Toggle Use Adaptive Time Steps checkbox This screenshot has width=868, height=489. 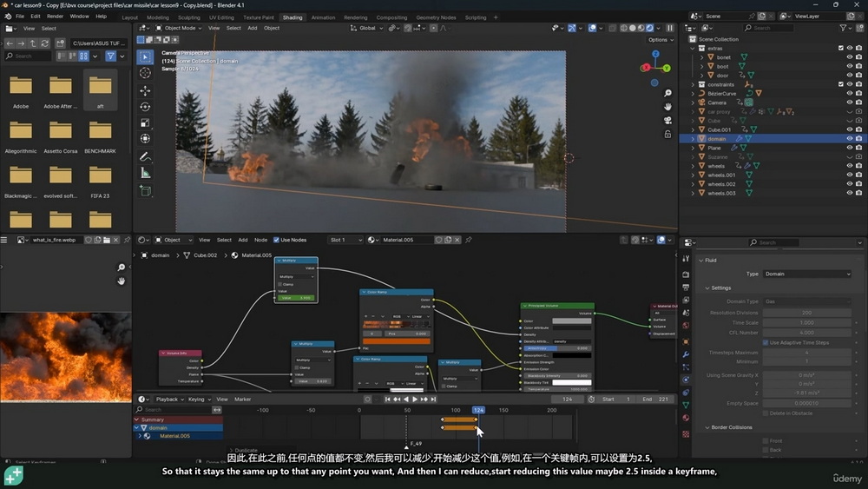click(x=766, y=343)
